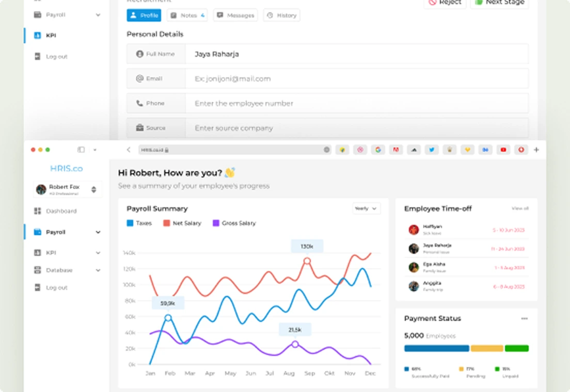Click the browser address bar

coord(235,150)
